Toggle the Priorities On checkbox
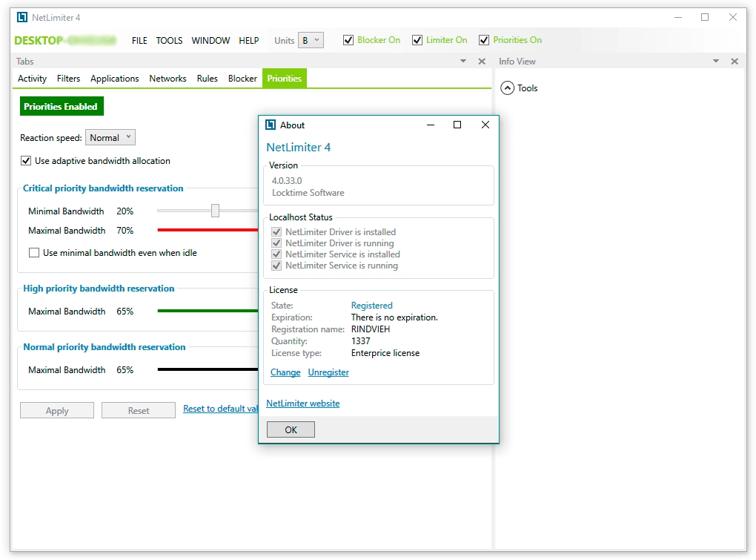Screen dimensions: 756x560 tap(484, 40)
